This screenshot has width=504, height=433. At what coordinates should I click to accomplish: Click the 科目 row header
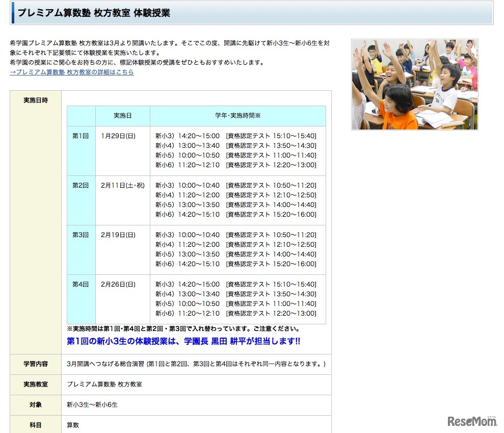pos(35,425)
